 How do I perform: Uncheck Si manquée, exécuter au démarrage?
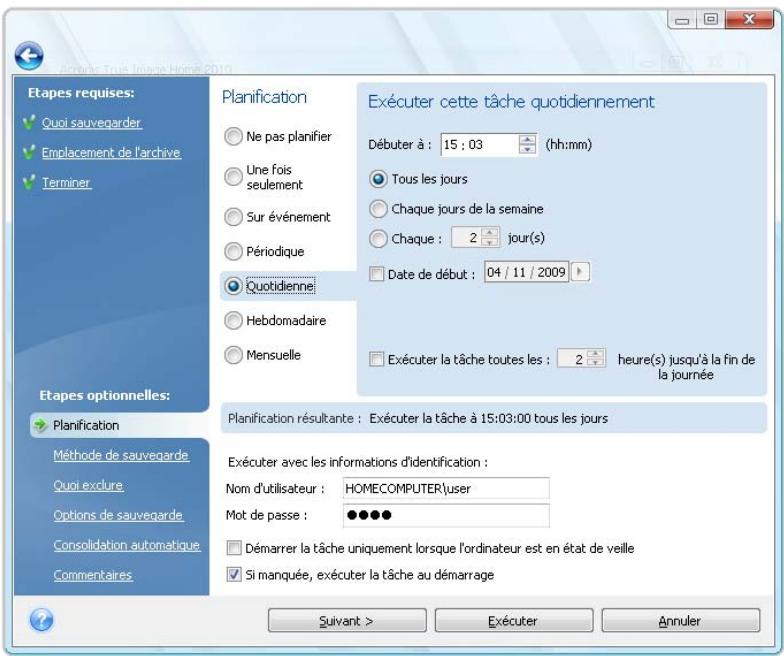click(234, 574)
